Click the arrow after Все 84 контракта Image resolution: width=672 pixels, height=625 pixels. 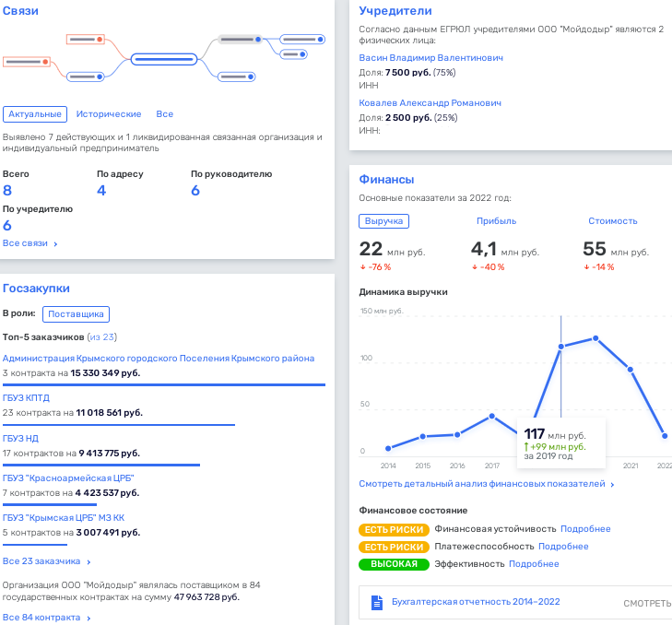point(88,619)
